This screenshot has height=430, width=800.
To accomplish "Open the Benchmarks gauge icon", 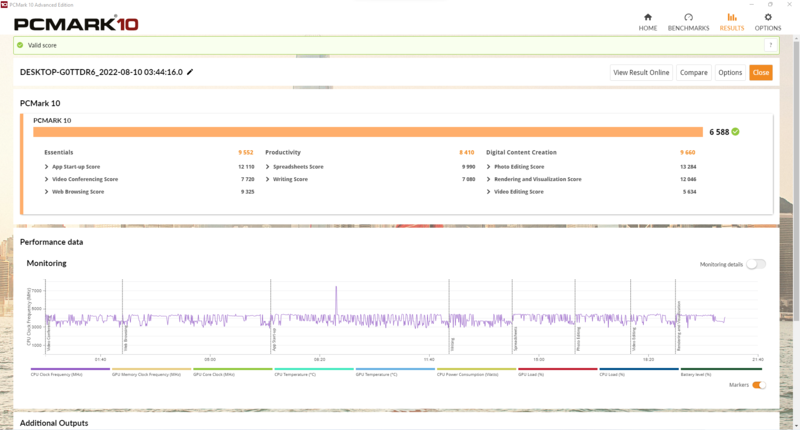I will click(688, 17).
